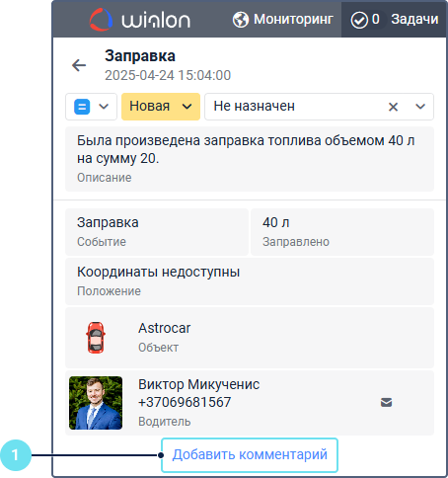Click the Описание text field

[x=250, y=159]
